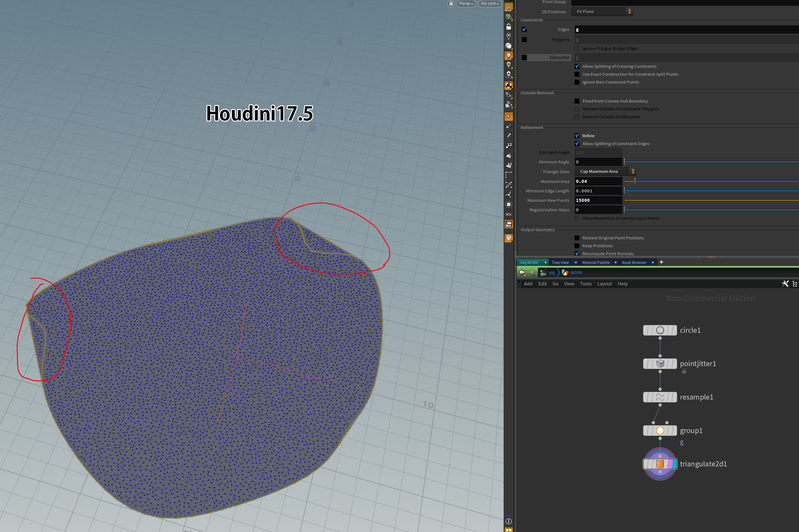This screenshot has width=799, height=532.
Task: Enable the Keep Primitives checkbox
Action: coord(577,246)
